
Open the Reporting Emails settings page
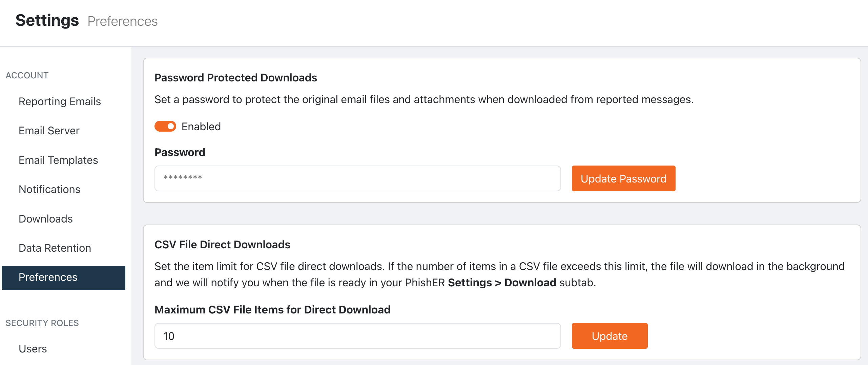[60, 101]
